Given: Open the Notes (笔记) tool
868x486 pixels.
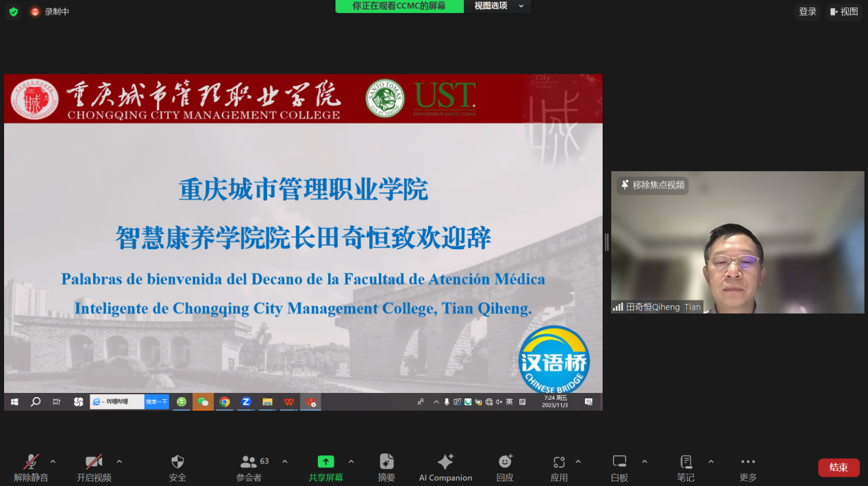Looking at the screenshot, I should point(685,462).
